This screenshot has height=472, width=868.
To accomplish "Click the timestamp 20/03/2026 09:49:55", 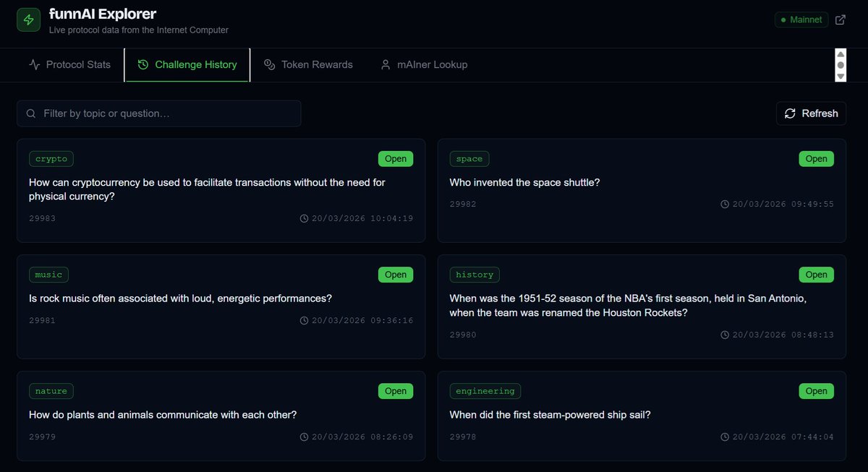I will [x=778, y=204].
